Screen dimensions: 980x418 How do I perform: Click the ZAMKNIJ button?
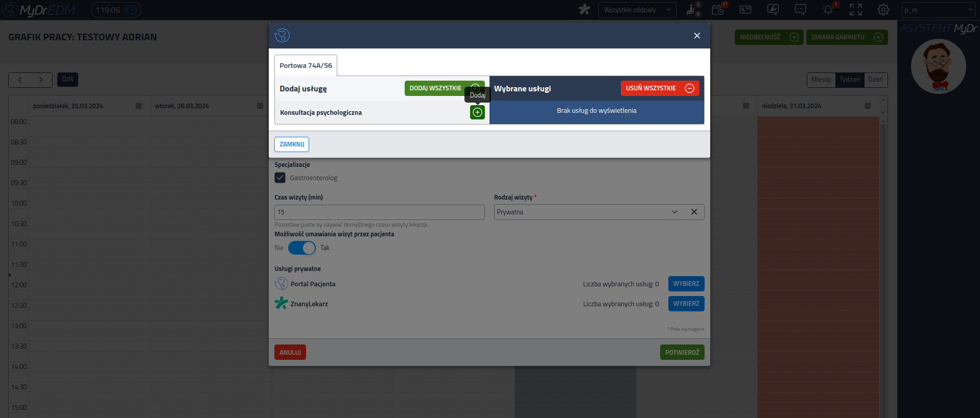[292, 144]
